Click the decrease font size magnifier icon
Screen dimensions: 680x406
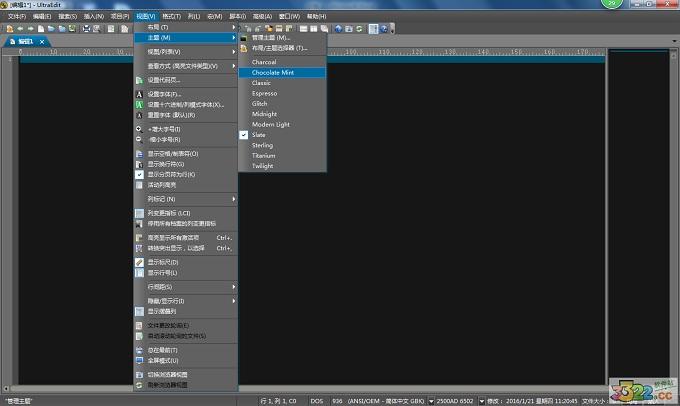click(x=139, y=140)
